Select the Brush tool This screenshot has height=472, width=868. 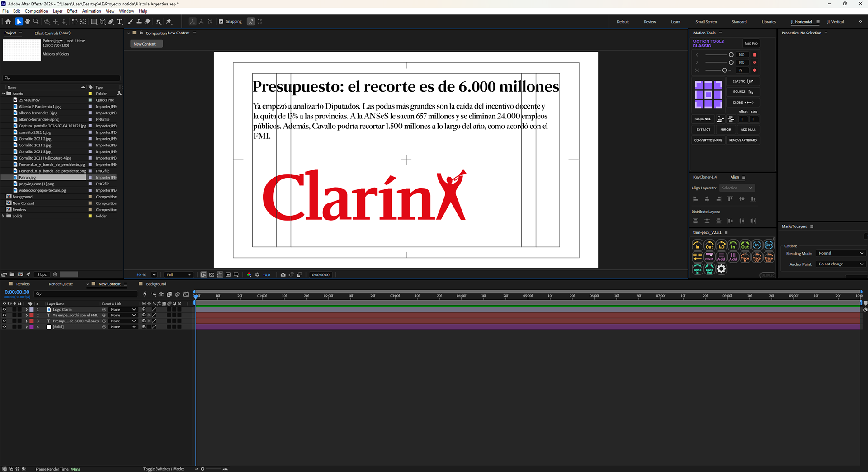(131, 21)
